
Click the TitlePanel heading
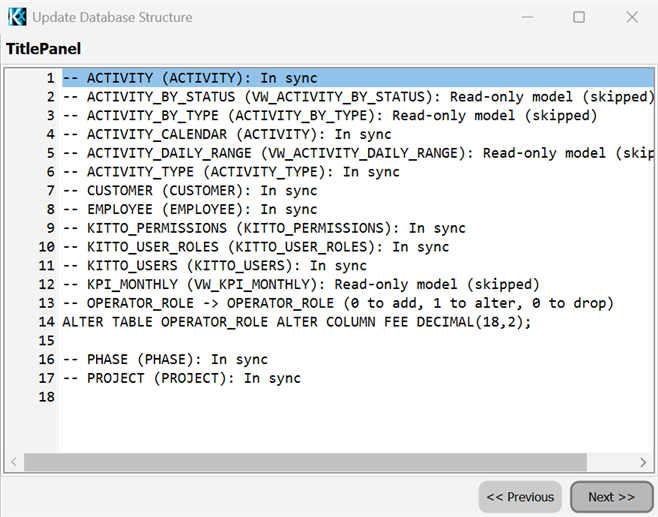coord(43,49)
